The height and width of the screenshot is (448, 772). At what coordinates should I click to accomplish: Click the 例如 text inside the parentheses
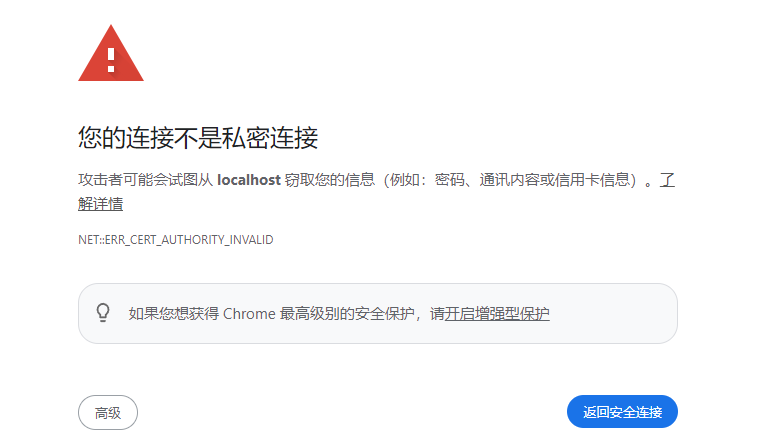click(x=405, y=180)
